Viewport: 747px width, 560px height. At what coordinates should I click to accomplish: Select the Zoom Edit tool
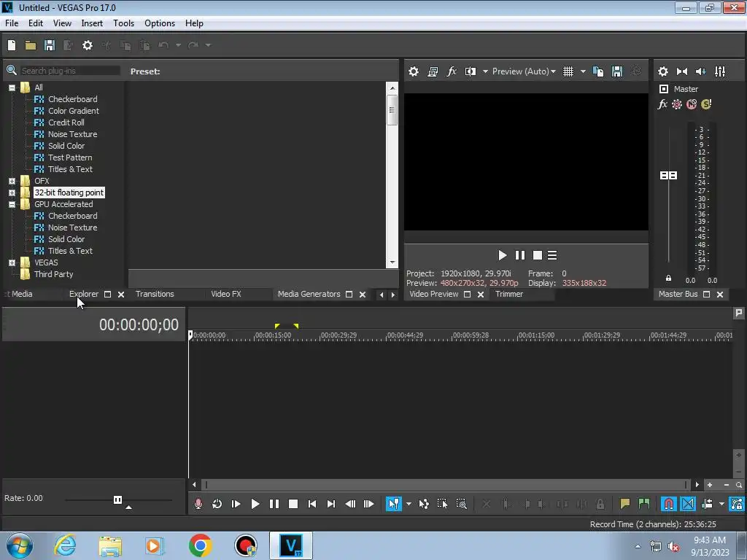[461, 504]
